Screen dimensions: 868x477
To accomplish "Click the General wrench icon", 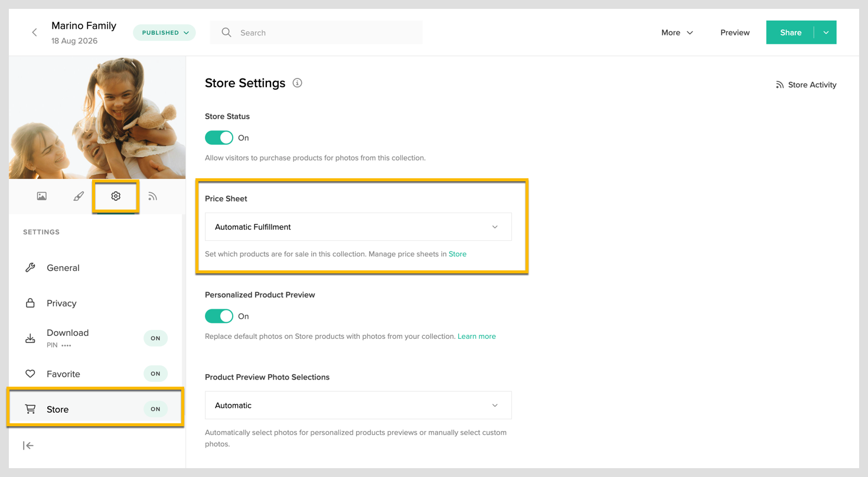I will [x=30, y=267].
